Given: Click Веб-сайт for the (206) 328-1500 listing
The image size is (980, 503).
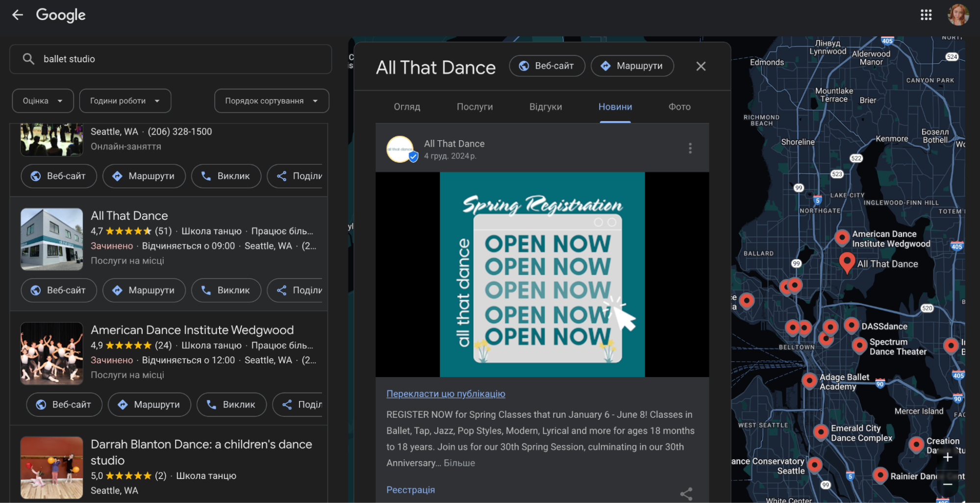Looking at the screenshot, I should click(x=59, y=176).
